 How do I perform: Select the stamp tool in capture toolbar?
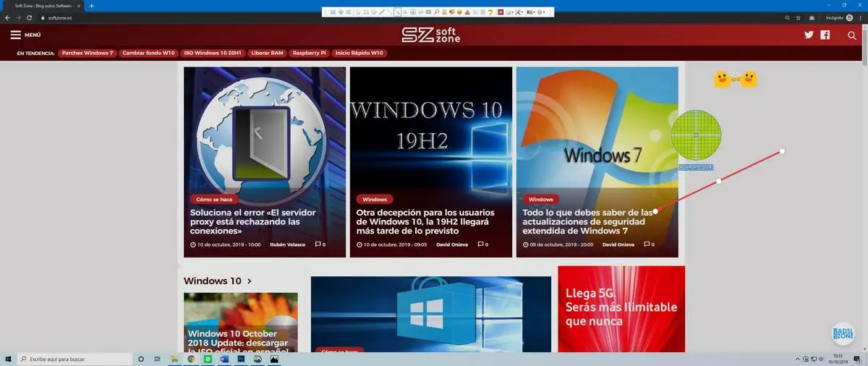click(x=467, y=12)
